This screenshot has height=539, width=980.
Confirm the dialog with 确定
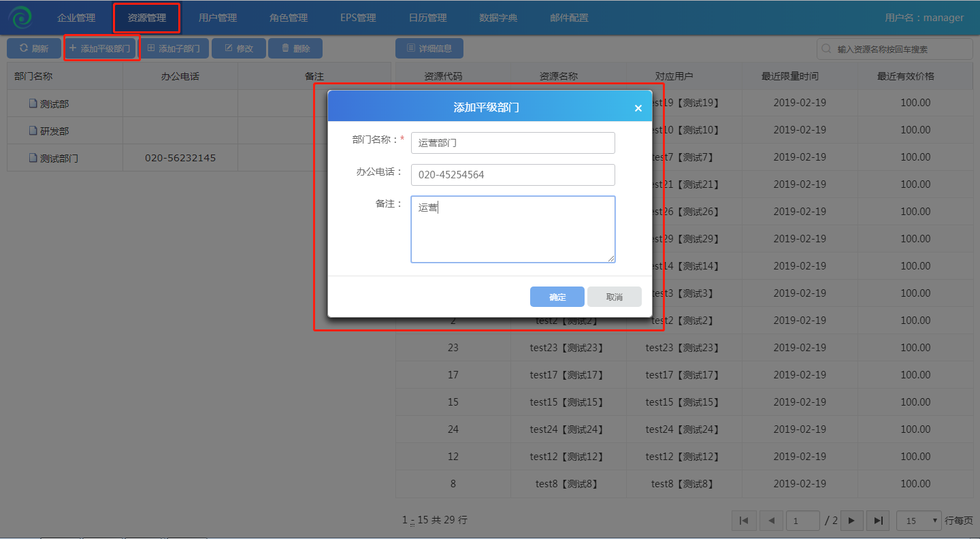[x=557, y=297]
